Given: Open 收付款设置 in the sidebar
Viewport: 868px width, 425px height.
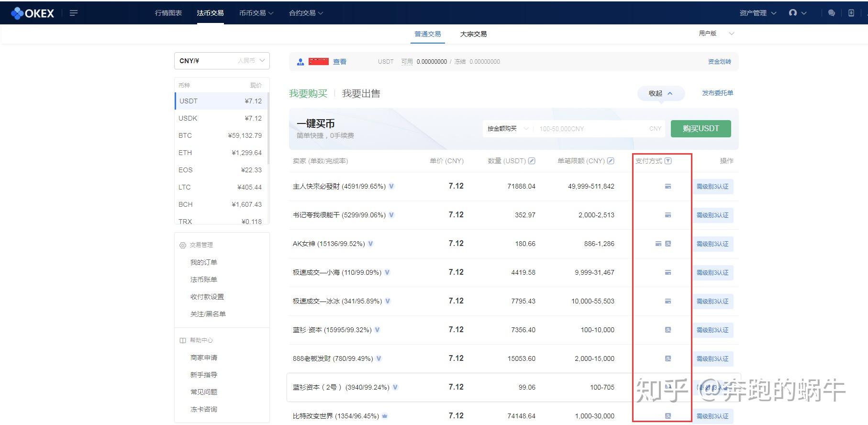Looking at the screenshot, I should coord(207,297).
